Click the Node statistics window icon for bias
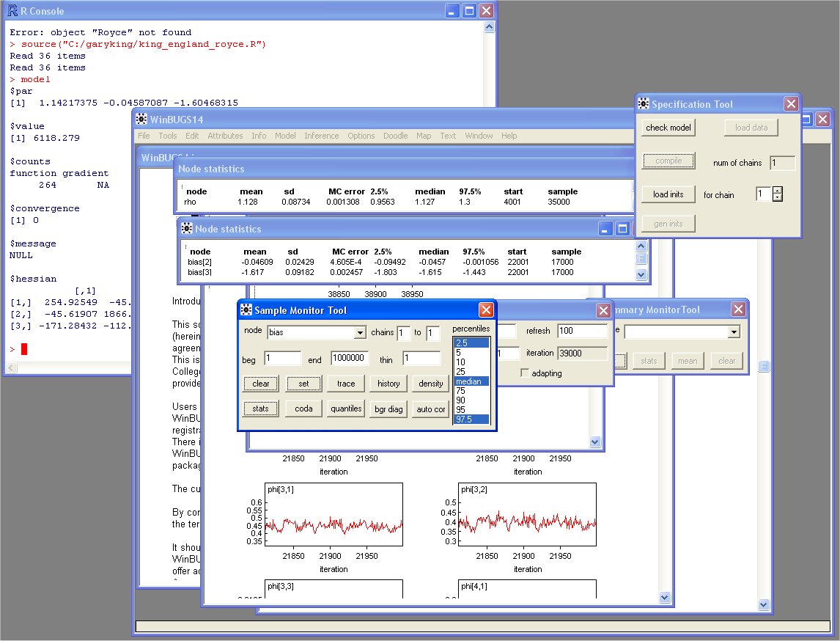This screenshot has width=840, height=641. 187,229
